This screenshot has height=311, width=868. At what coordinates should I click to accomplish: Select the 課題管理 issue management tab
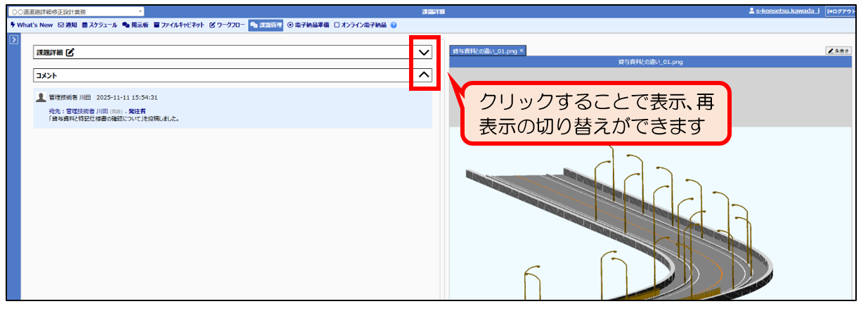tap(266, 25)
